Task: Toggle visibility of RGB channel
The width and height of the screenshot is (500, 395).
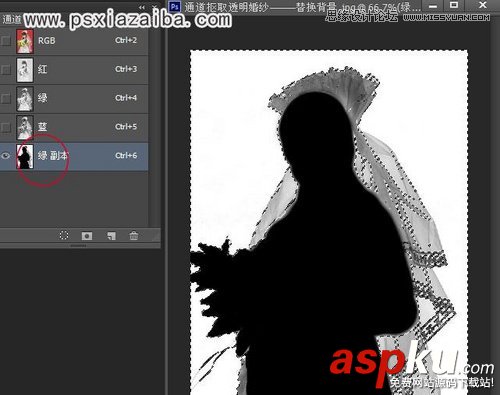Action: pos(6,41)
